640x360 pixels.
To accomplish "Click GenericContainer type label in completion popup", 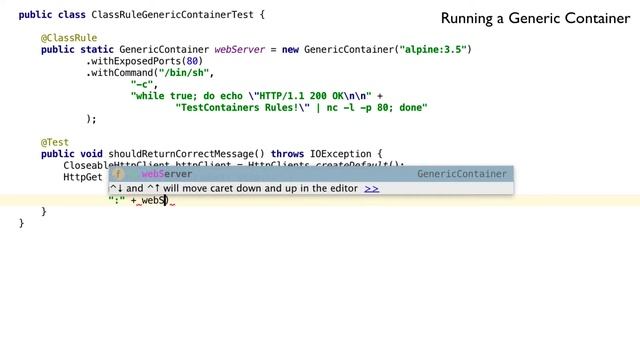I will coord(462,174).
